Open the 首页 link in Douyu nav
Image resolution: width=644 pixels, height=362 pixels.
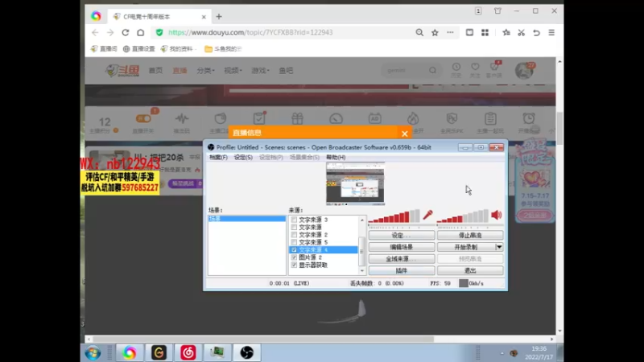(155, 71)
